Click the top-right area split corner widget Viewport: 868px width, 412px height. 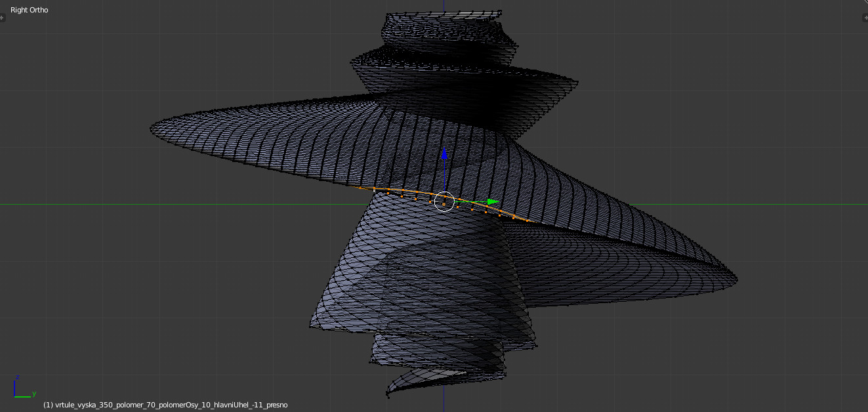863,3
